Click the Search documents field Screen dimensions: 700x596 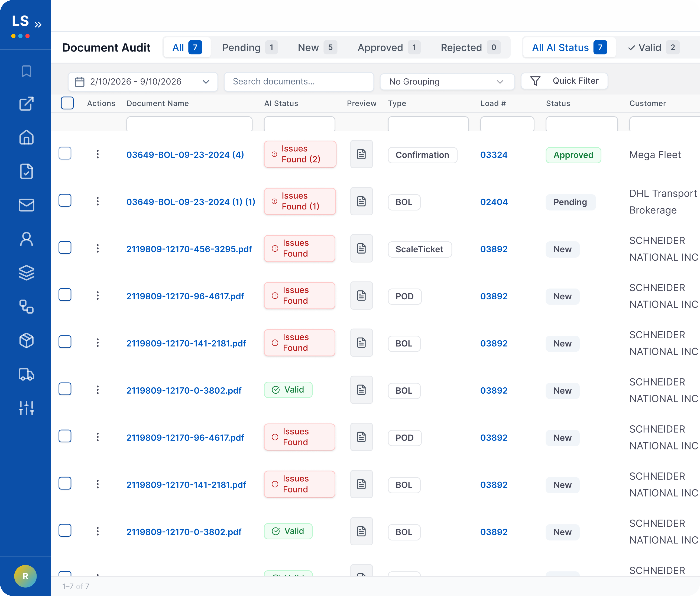[299, 82]
